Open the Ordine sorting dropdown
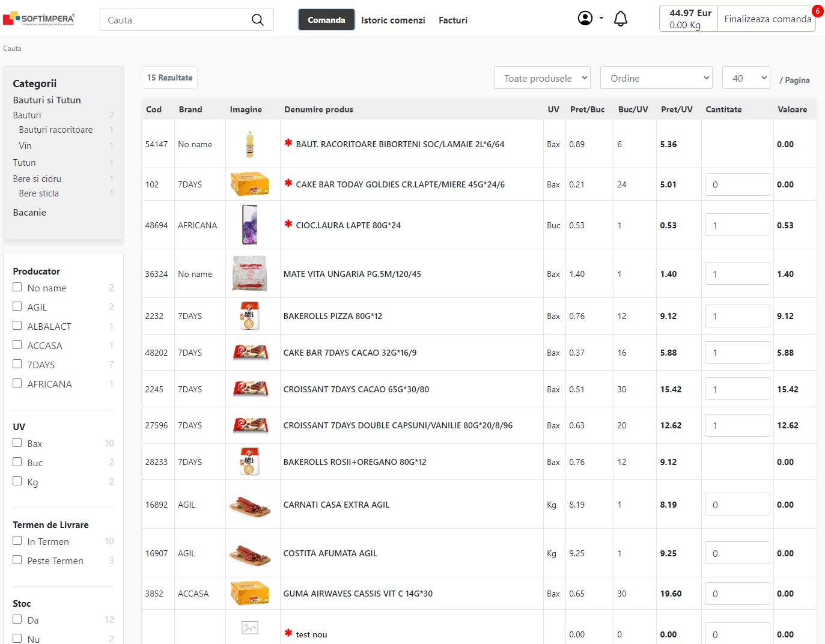This screenshot has width=825, height=644. 656,77
